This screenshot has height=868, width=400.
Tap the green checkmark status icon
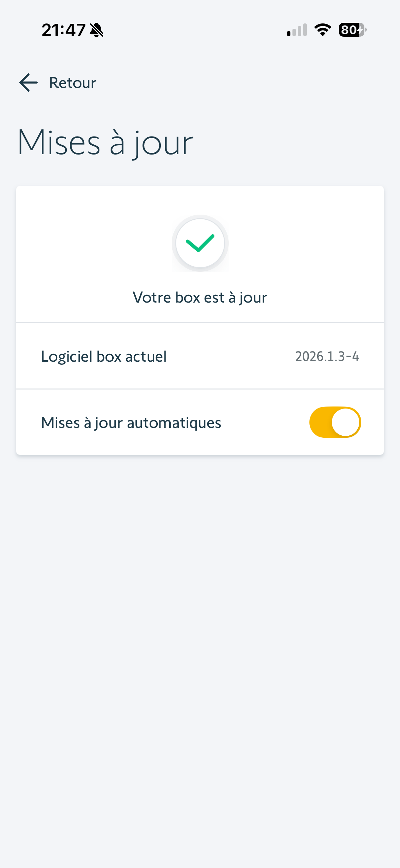[200, 243]
